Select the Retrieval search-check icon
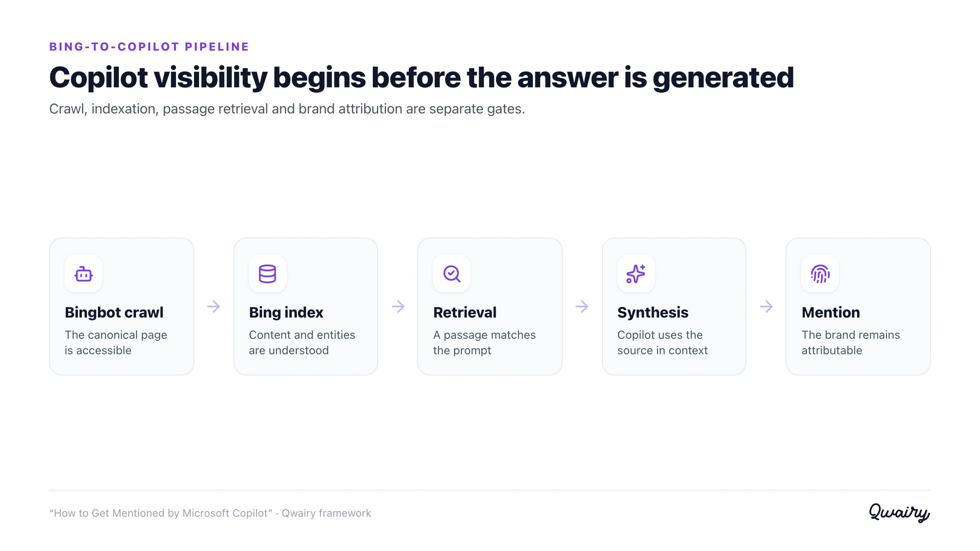Screen dimensions: 980x551 coord(452,273)
